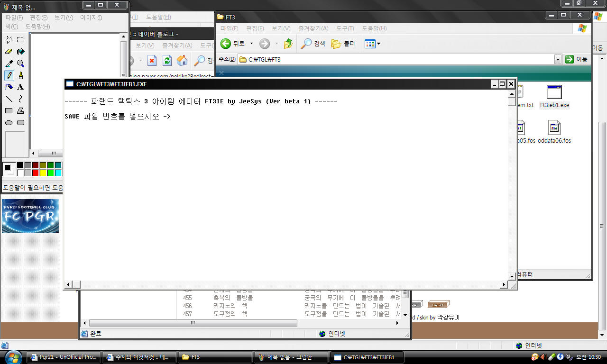Click the console SAVE file number prompt line
The width and height of the screenshot is (607, 364).
point(117,116)
